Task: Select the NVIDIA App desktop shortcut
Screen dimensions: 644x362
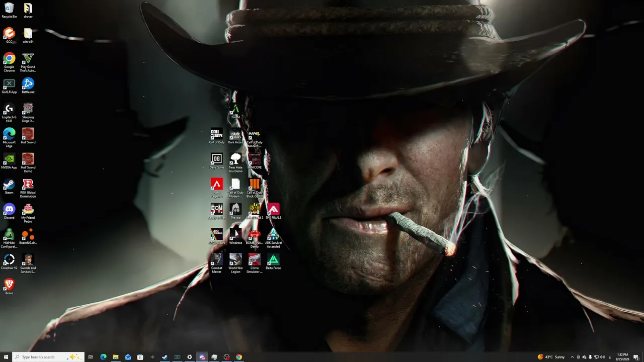Action: tap(9, 161)
